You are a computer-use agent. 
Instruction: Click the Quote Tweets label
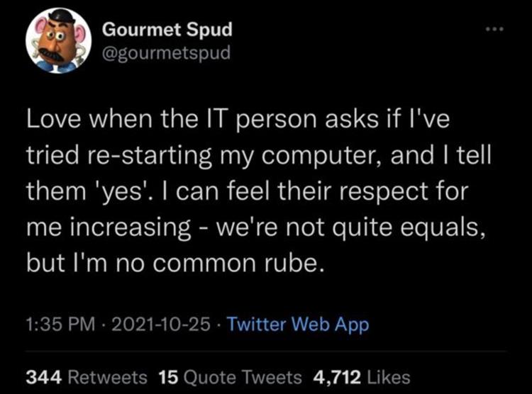pos(241,376)
